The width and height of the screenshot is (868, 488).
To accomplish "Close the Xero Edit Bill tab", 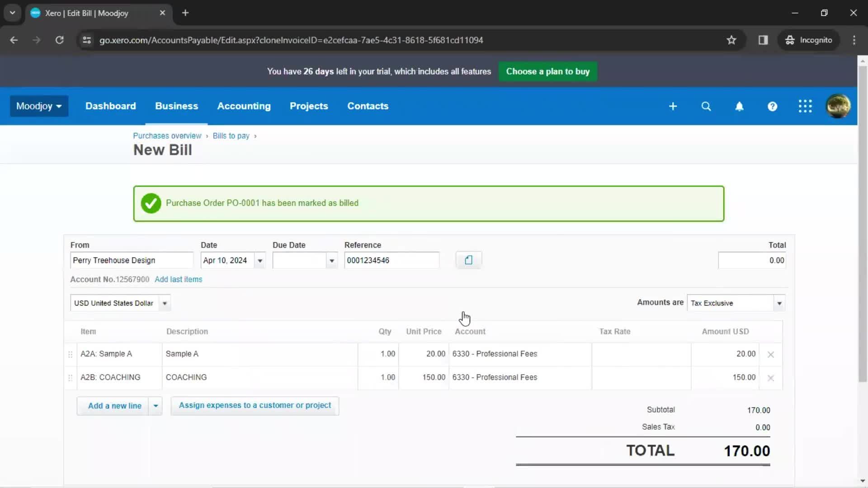I will (162, 13).
